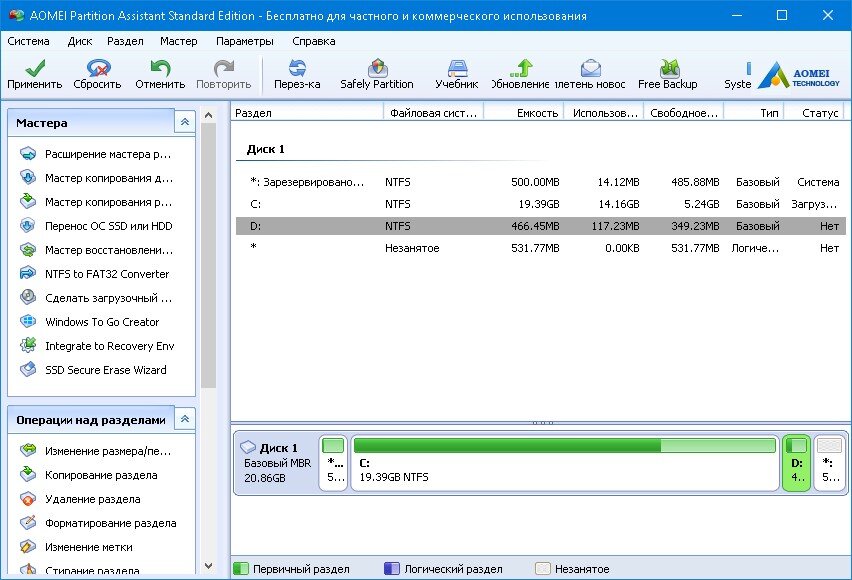Viewport: 852px width, 580px height.
Task: Collapse the Мастера panel
Action: (x=185, y=122)
